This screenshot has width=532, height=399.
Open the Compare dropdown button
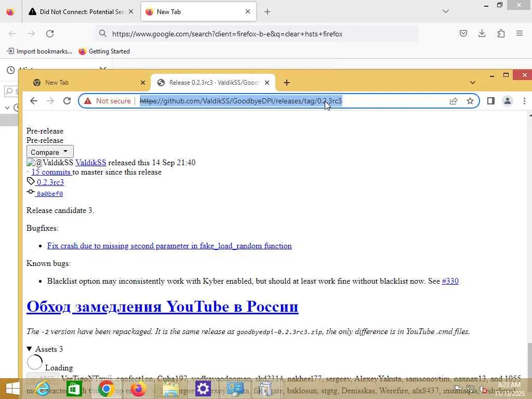pyautogui.click(x=50, y=152)
